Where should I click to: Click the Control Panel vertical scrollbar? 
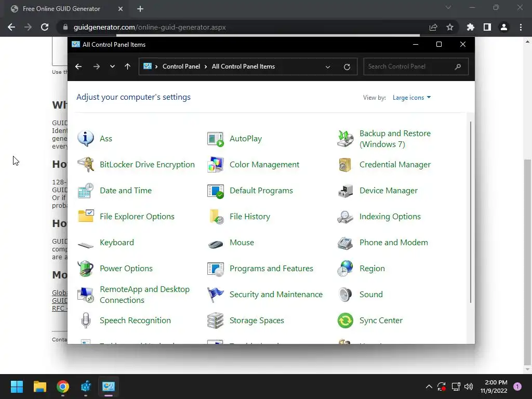471,212
